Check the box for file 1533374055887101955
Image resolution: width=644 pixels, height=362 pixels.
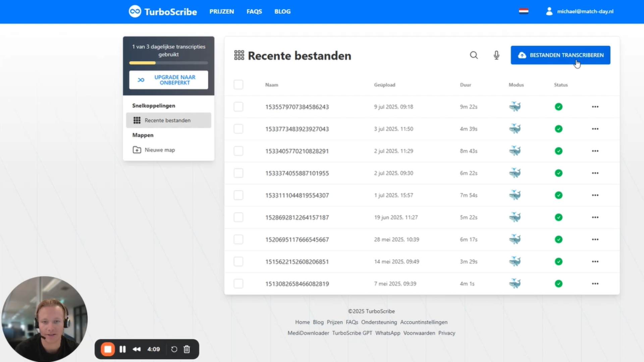238,173
